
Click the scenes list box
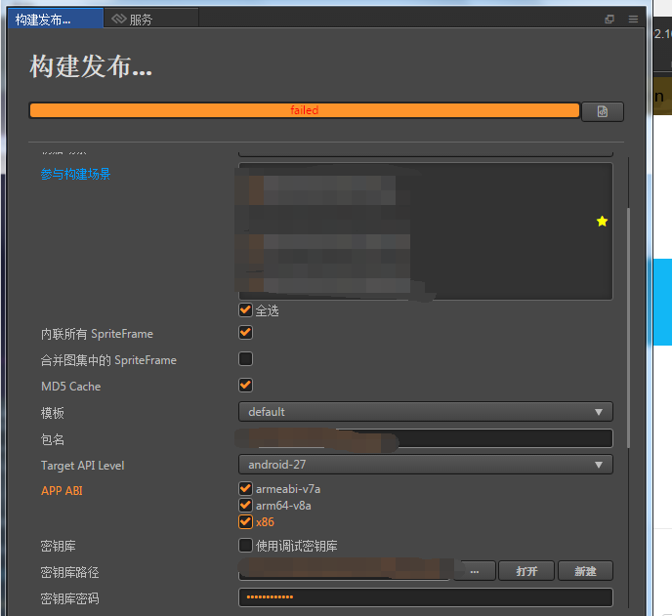[426, 231]
